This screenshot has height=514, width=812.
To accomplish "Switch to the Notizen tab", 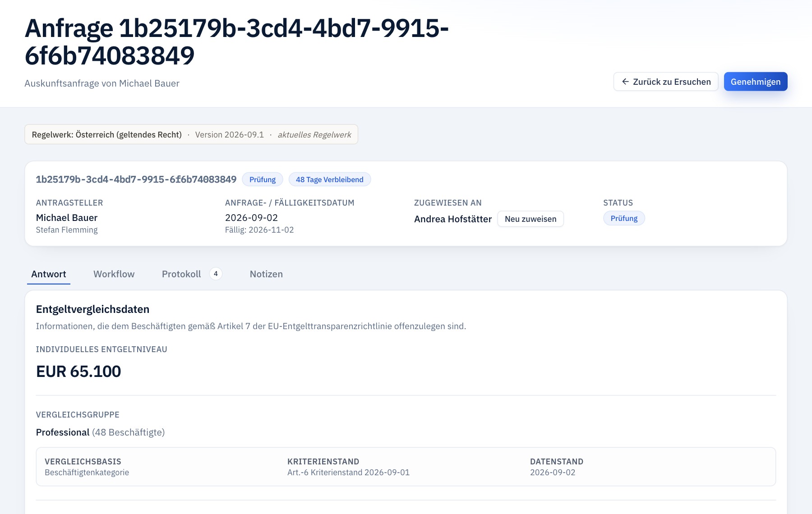I will pyautogui.click(x=266, y=274).
